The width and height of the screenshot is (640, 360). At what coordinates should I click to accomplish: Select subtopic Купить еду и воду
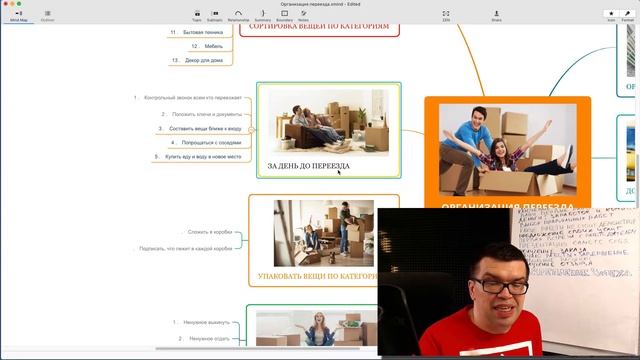[x=203, y=157]
